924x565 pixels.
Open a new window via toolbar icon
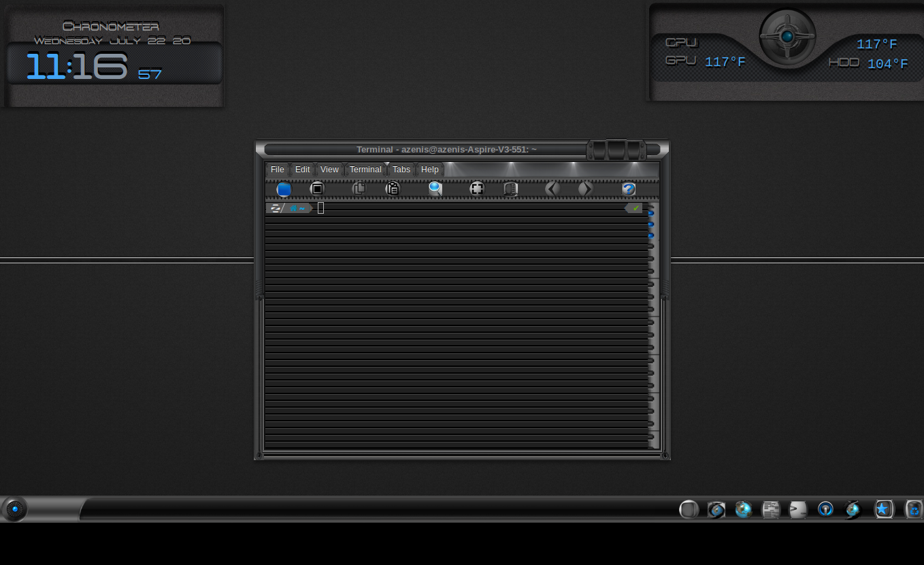317,189
